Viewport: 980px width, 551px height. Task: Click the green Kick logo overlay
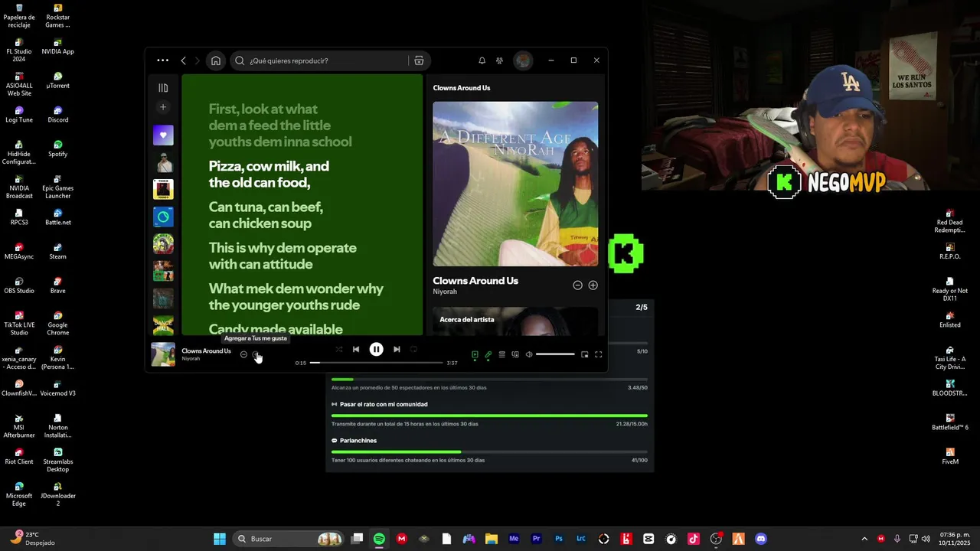pyautogui.click(x=626, y=253)
